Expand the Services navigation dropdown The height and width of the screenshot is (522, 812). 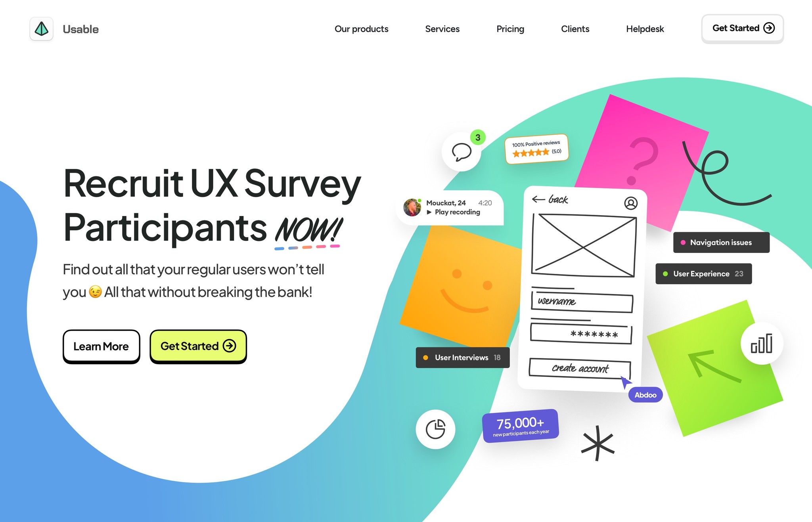coord(442,29)
